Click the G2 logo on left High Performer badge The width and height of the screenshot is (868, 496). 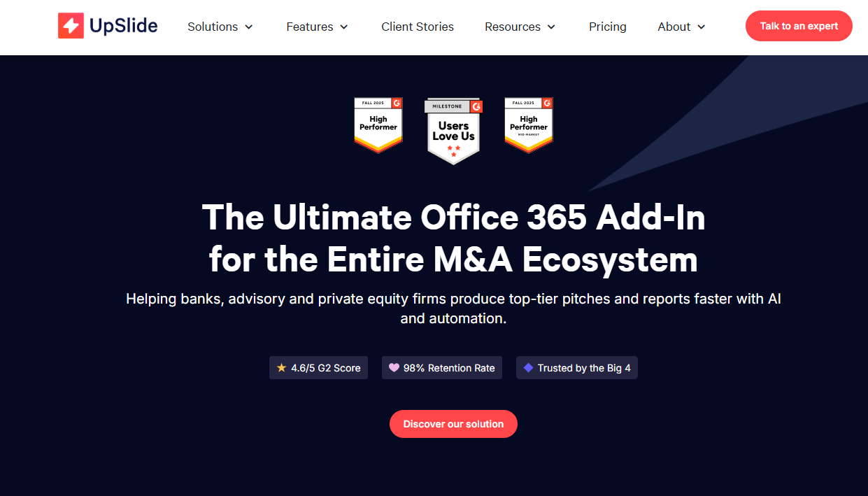coord(397,103)
